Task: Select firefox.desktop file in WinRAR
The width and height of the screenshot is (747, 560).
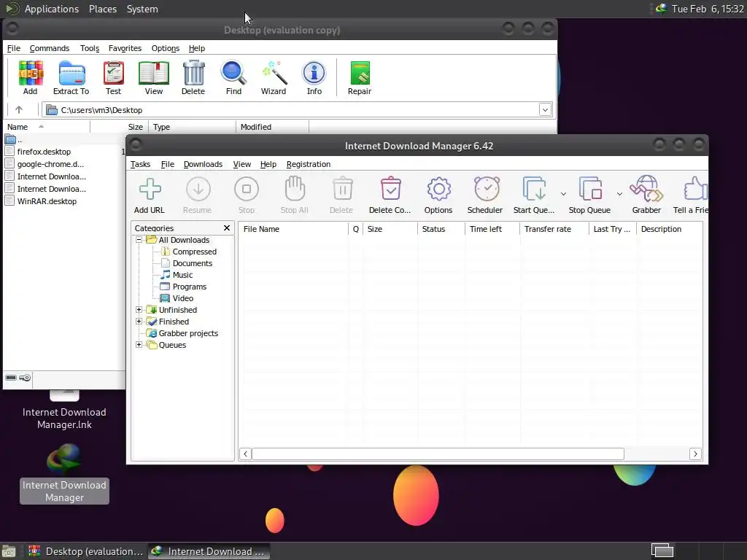Action: tap(44, 152)
